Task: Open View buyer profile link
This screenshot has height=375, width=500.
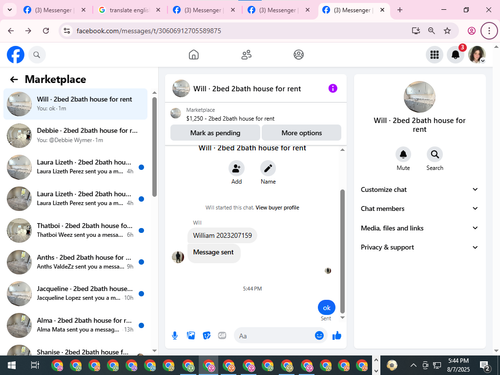Action: (x=277, y=208)
